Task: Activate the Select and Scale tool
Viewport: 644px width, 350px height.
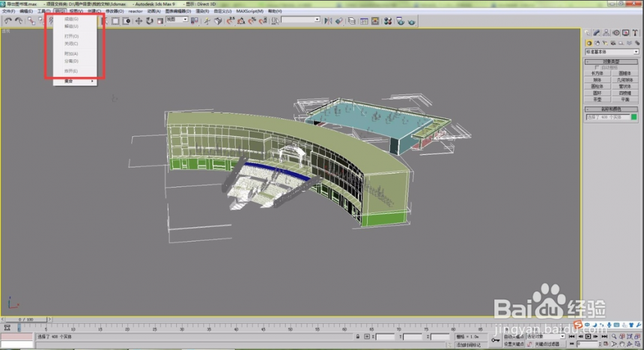Action: 160,21
